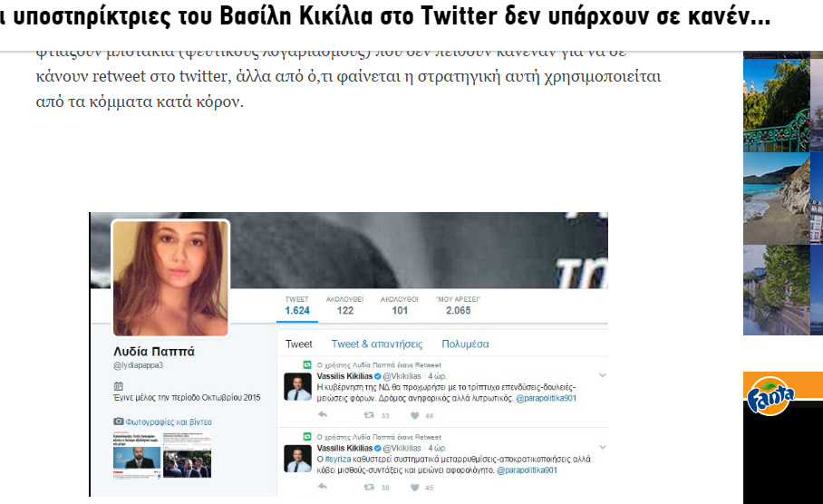This screenshot has height=504, width=823.
Task: Open @parapolitika901 mention in first tweet
Action: click(x=546, y=399)
